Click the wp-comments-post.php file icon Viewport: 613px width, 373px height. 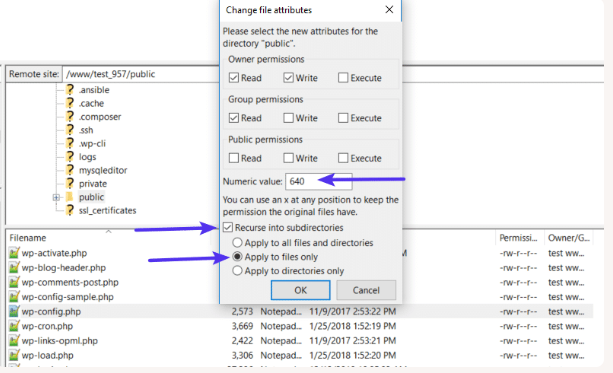[14, 282]
